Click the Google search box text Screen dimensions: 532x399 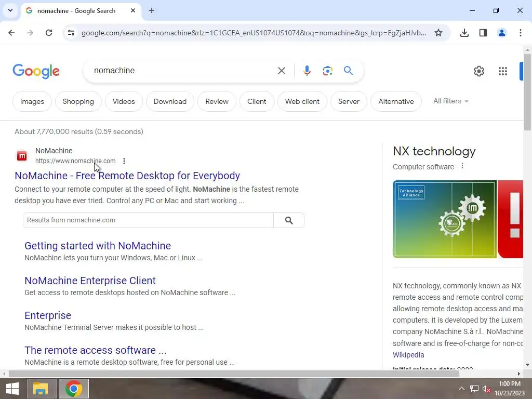tap(114, 71)
